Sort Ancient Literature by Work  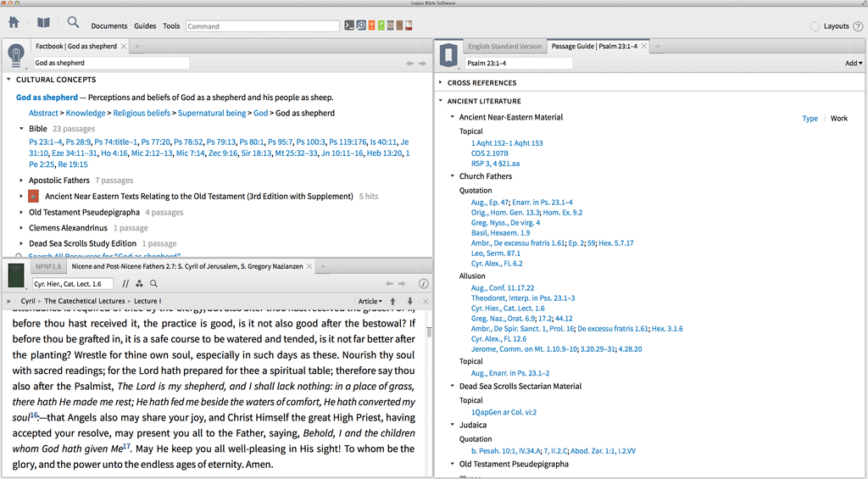point(838,119)
